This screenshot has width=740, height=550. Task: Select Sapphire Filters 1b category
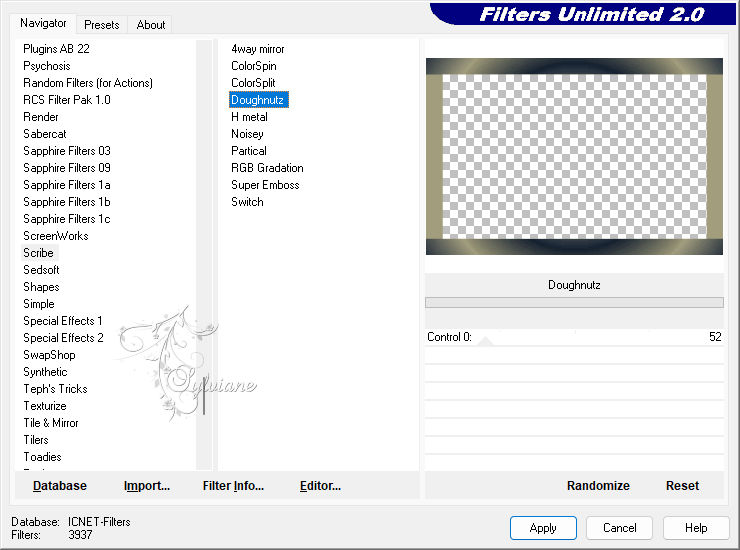tap(67, 202)
